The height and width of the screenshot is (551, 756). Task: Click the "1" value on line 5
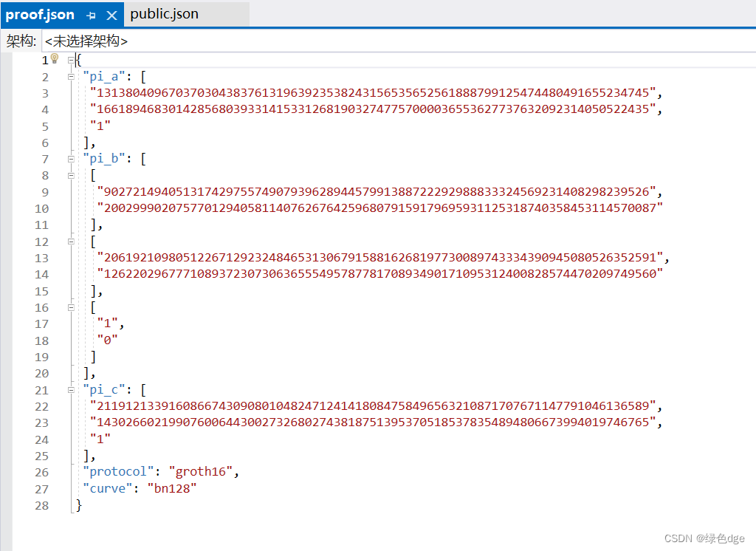pyautogui.click(x=100, y=126)
